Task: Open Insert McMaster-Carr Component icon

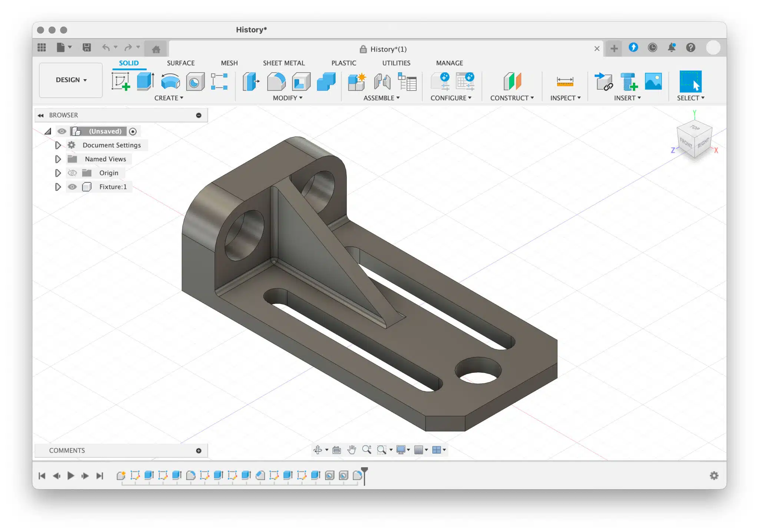Action: tap(629, 81)
